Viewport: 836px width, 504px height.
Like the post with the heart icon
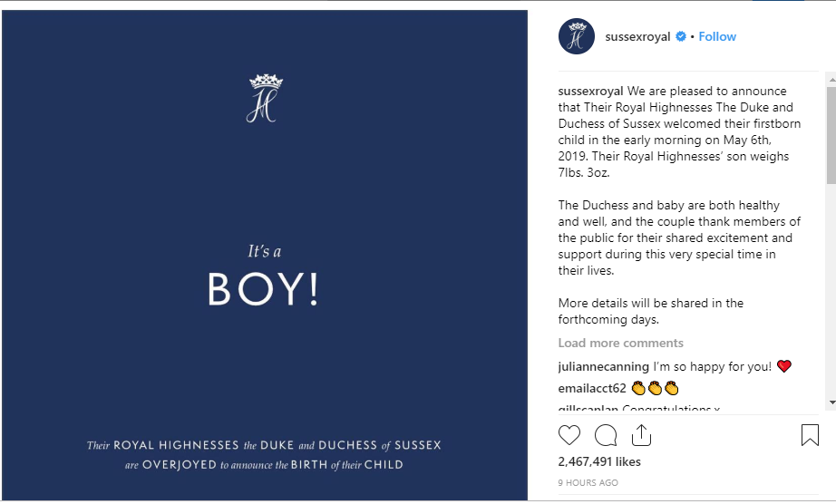click(569, 435)
